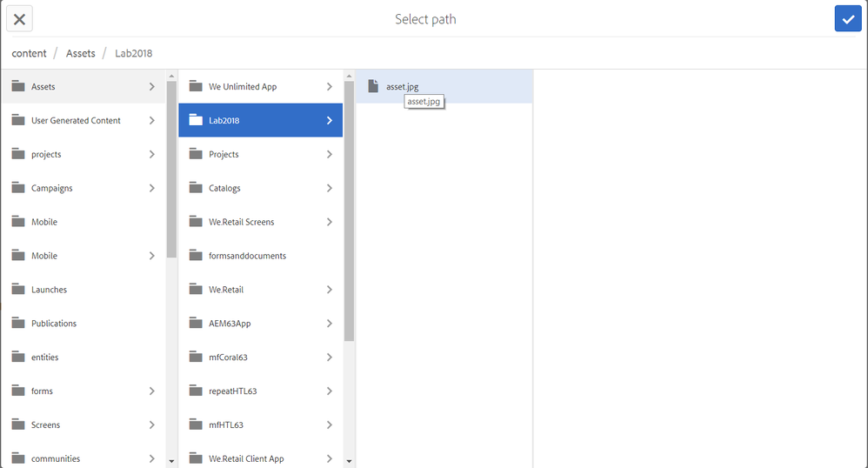Click the blue checkmark confirm button
The image size is (868, 468).
[847, 19]
